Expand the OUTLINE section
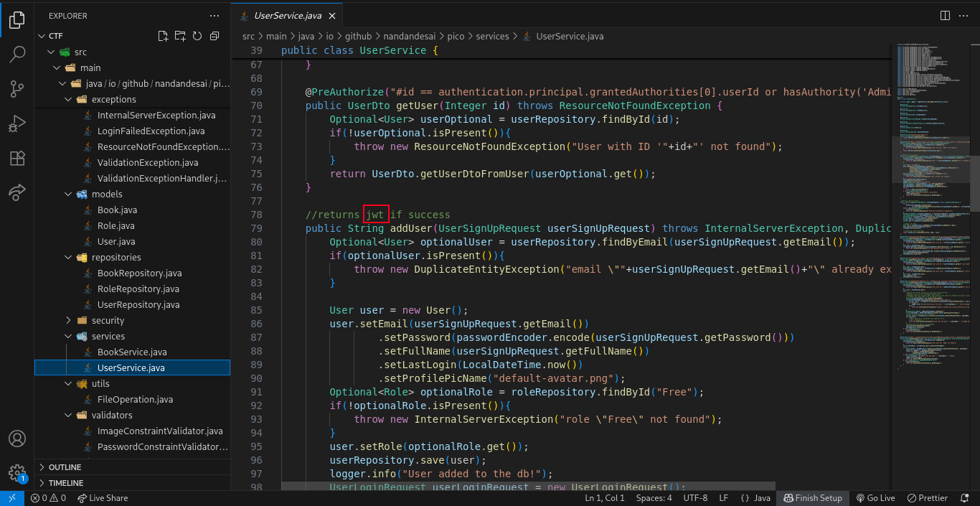The height and width of the screenshot is (506, 980). tap(65, 467)
